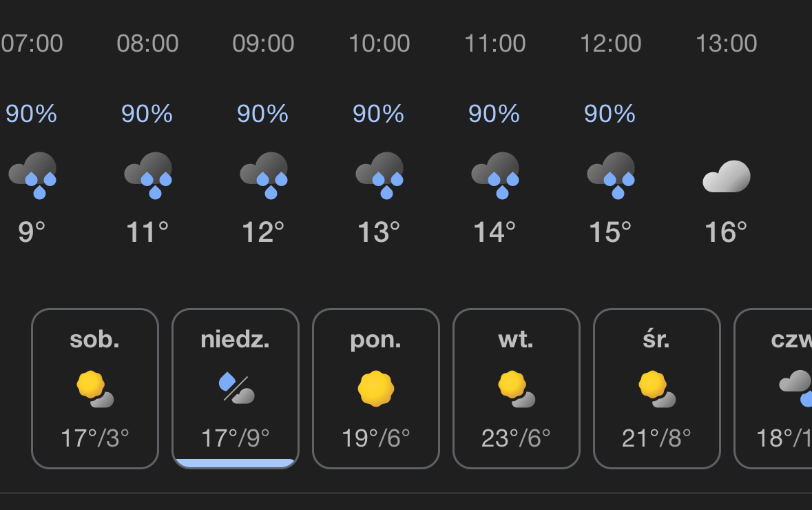Select the sob. day forecast card
812x510 pixels.
tap(95, 389)
